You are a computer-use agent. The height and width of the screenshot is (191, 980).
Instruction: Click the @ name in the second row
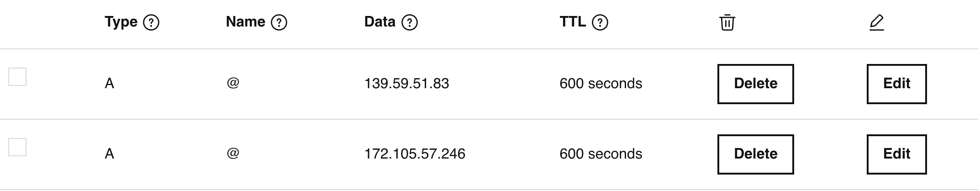(233, 153)
